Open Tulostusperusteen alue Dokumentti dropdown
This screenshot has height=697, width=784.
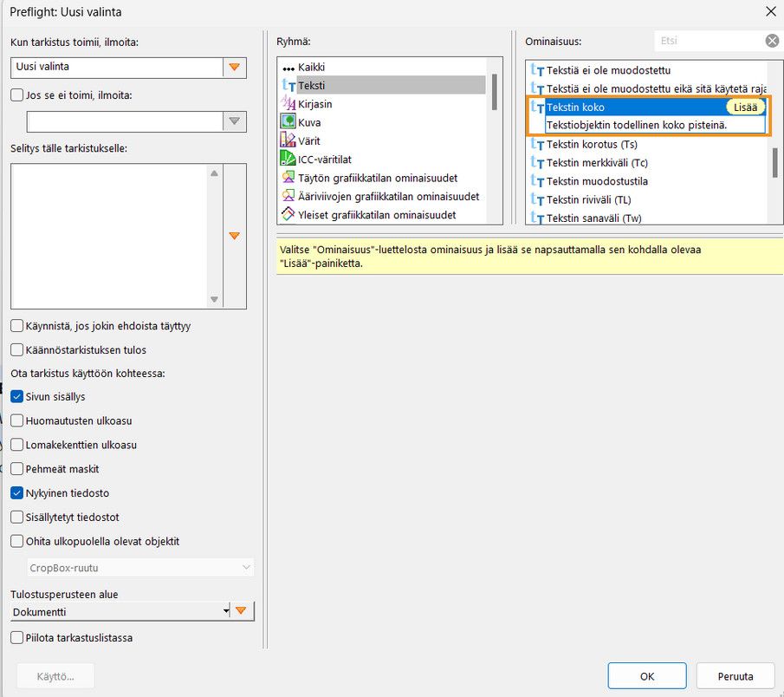[120, 611]
